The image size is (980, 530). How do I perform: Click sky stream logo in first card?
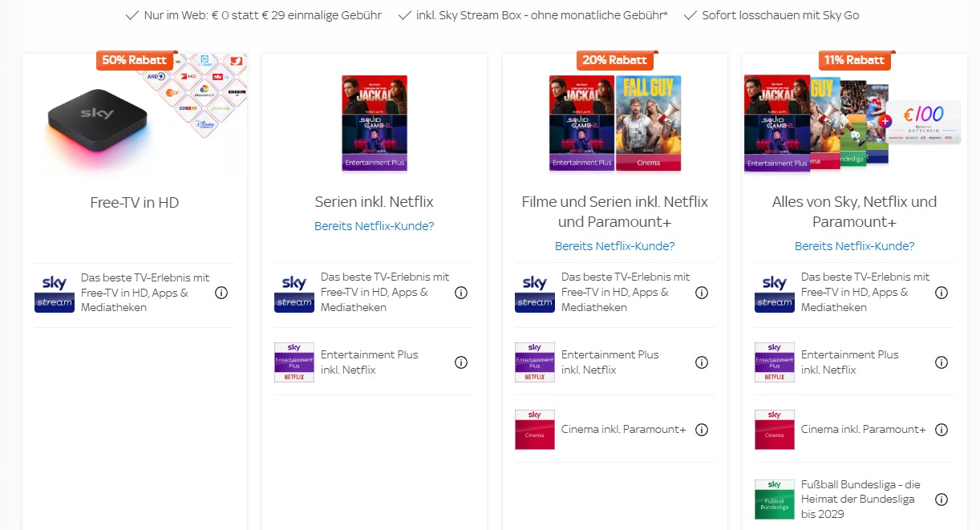(x=55, y=293)
